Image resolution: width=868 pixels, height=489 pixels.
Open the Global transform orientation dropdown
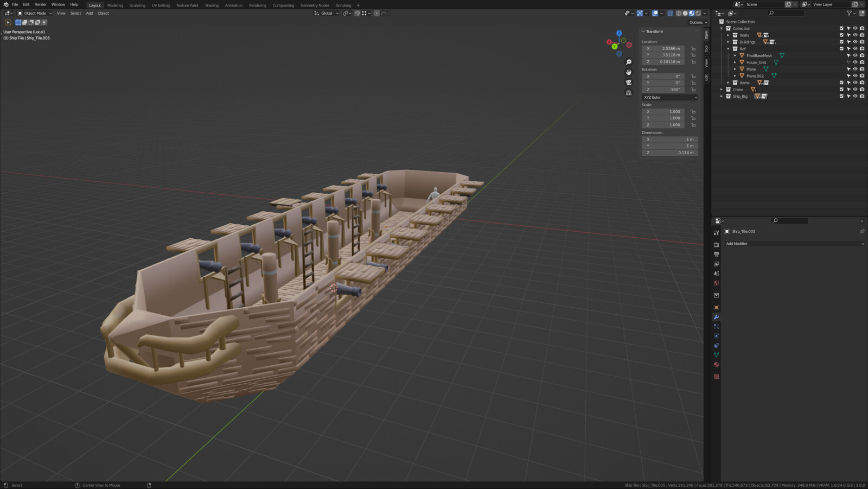click(326, 13)
